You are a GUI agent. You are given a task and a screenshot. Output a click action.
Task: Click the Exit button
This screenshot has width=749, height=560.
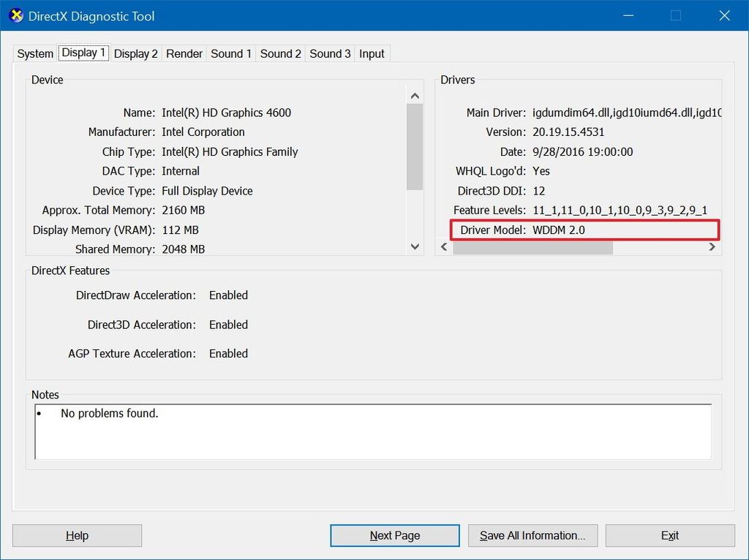670,535
